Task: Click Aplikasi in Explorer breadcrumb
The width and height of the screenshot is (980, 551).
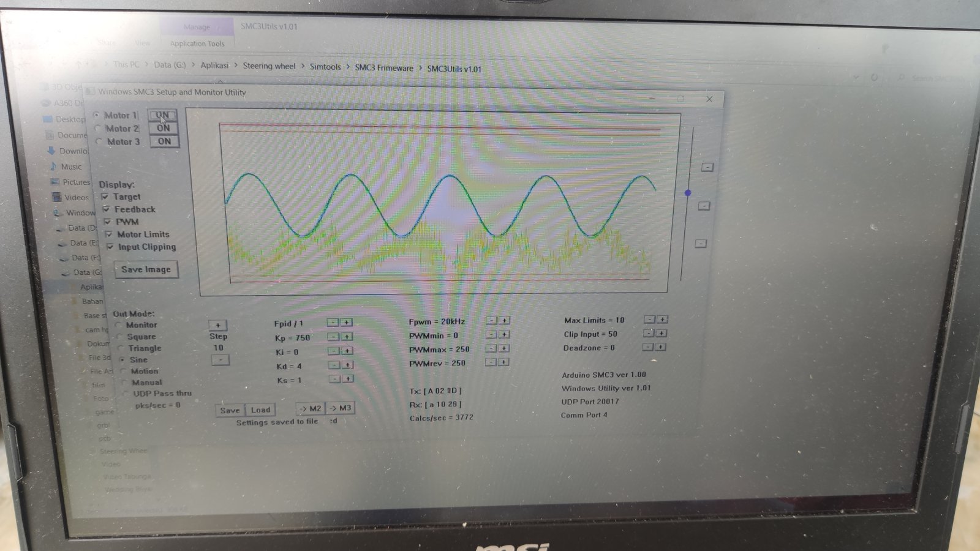Action: [x=214, y=65]
